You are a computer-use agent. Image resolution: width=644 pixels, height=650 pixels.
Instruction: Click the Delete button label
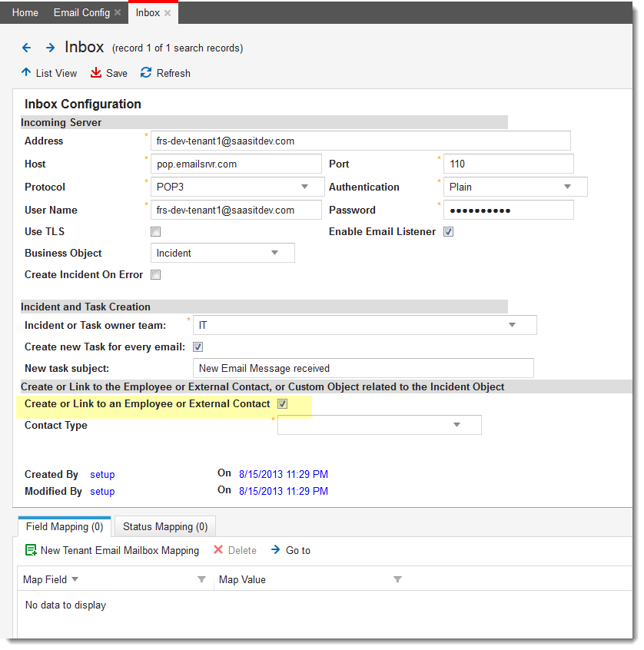point(242,551)
